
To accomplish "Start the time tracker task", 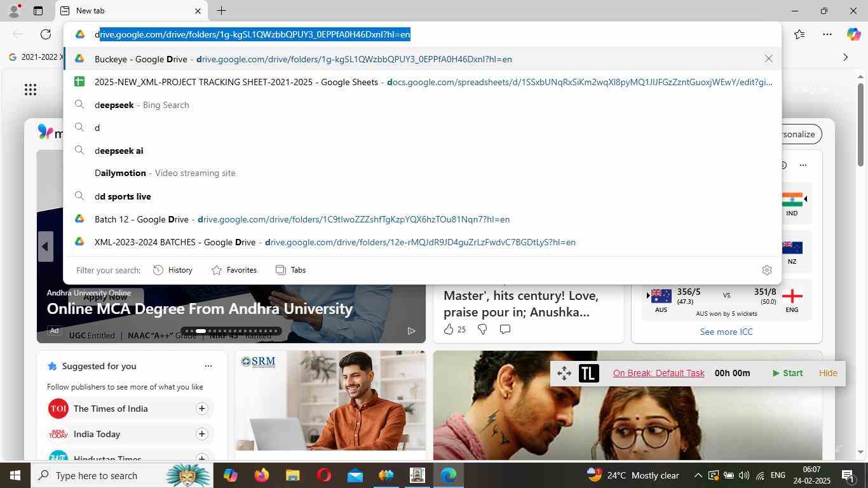I will 787,373.
